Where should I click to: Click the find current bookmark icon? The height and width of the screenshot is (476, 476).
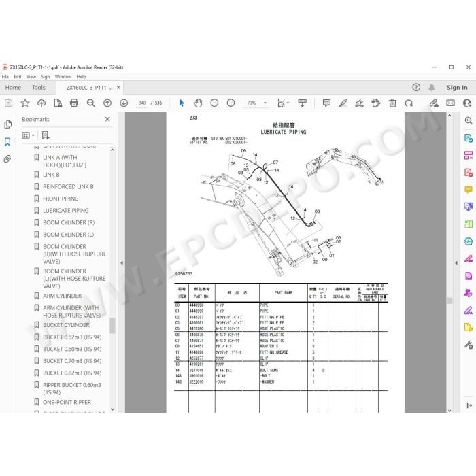46,135
